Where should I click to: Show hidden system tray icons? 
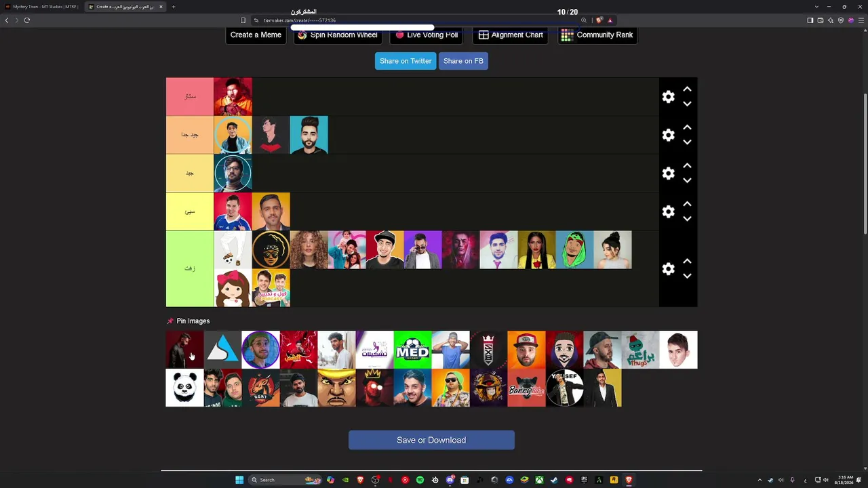point(759,480)
